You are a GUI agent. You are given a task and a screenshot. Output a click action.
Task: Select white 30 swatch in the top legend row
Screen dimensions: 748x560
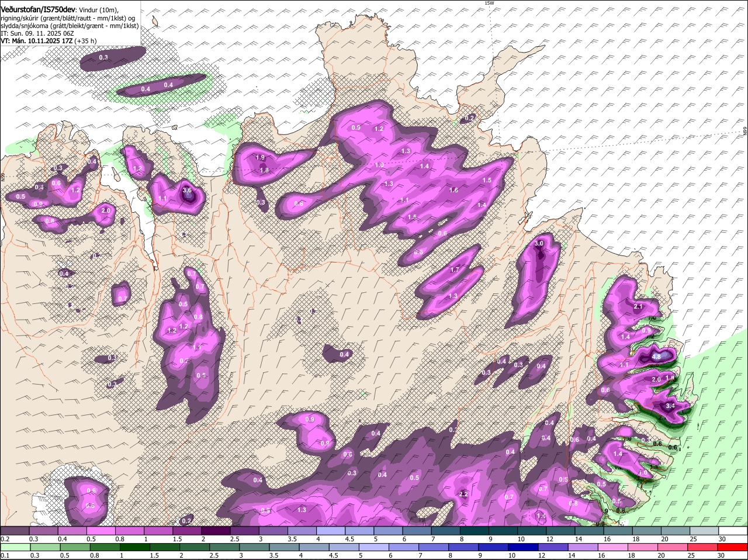tap(733, 531)
